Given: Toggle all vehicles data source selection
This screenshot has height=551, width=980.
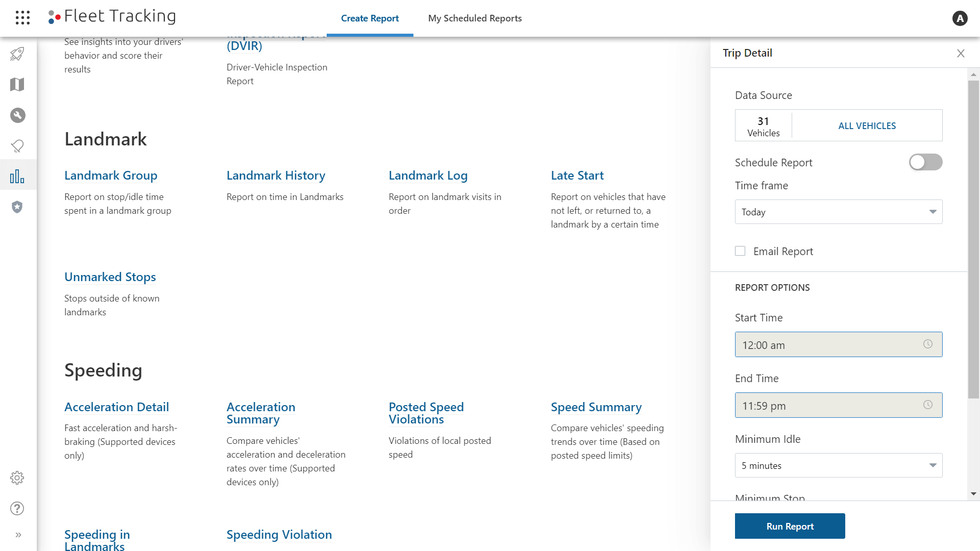Looking at the screenshot, I should [867, 125].
